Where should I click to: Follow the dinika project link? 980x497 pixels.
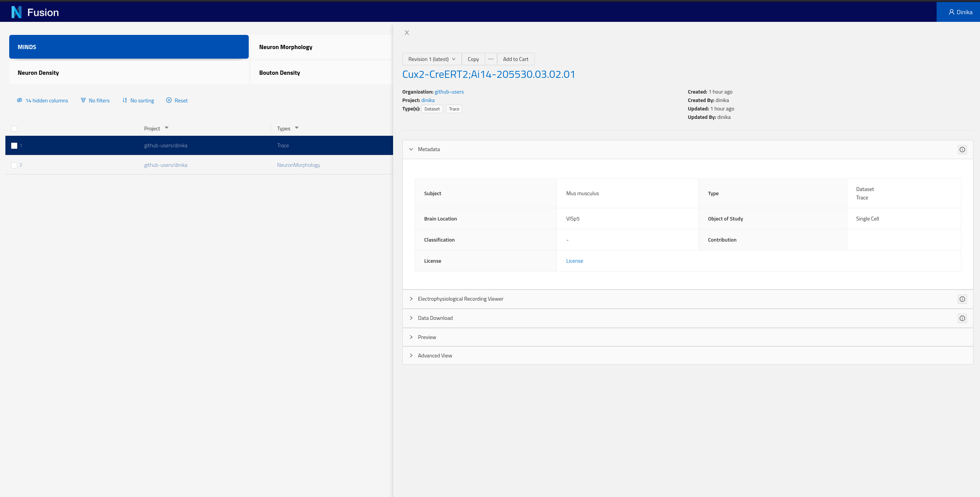pyautogui.click(x=428, y=100)
